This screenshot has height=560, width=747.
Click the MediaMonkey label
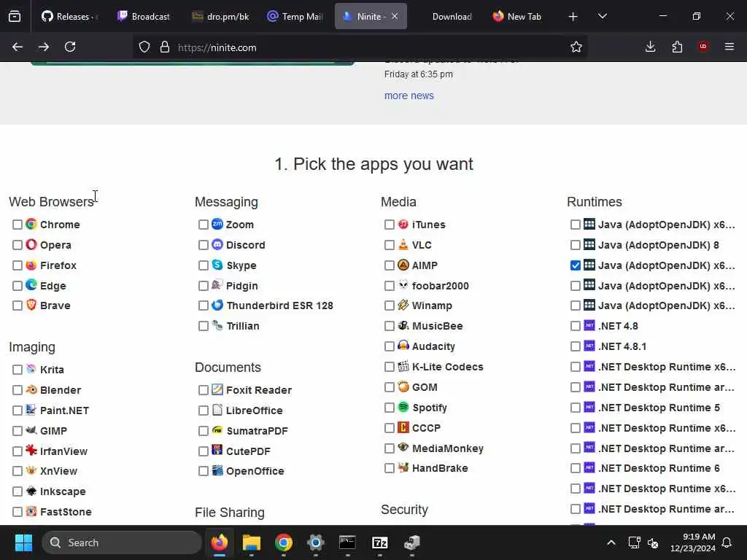tap(448, 448)
